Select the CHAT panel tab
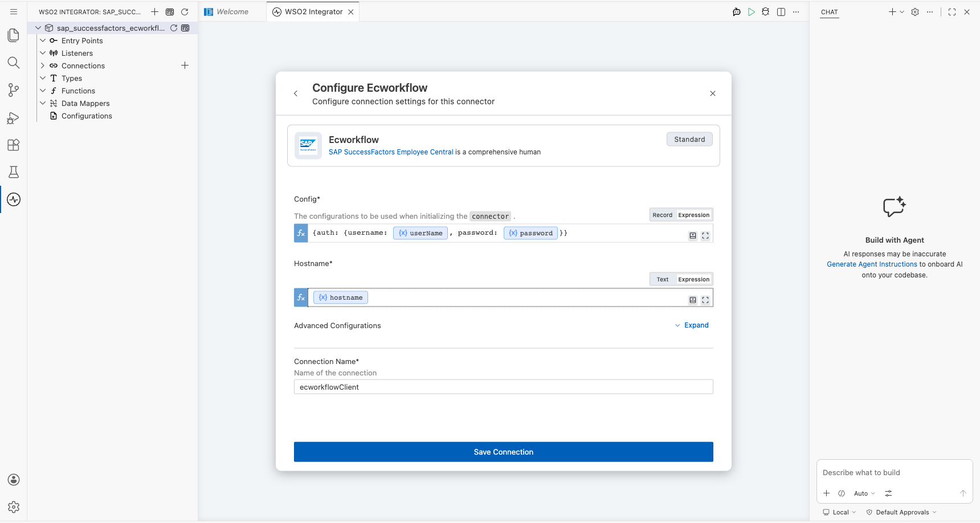Screen dimensions: 980x523 click(830, 12)
